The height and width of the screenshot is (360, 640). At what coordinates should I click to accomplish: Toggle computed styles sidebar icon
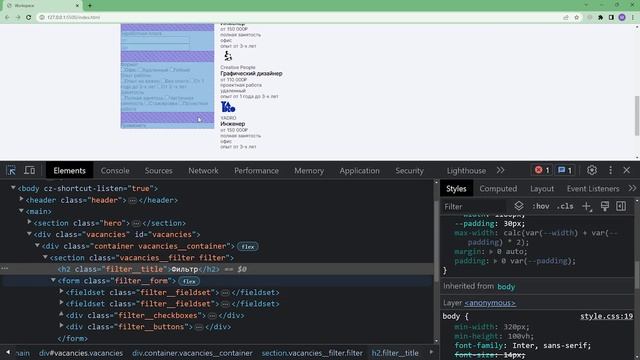(x=621, y=206)
